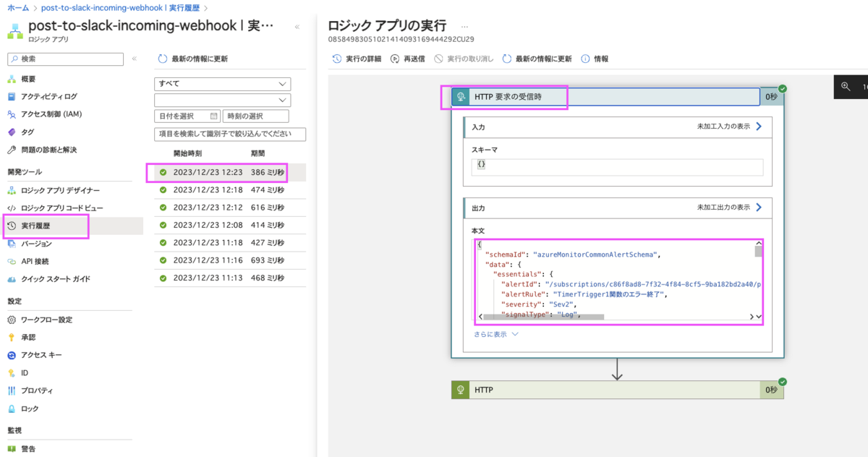Image resolution: width=868 pixels, height=457 pixels.
Task: Expand さらに表示 show more
Action: [x=496, y=335]
